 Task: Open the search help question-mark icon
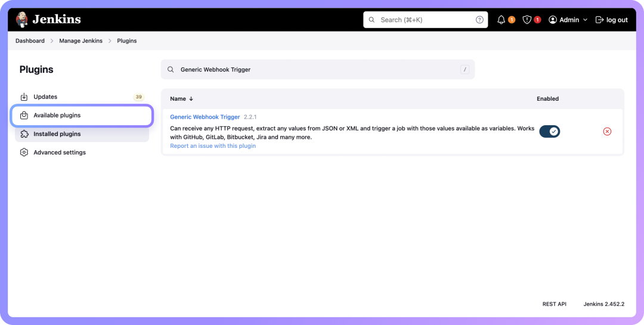479,20
